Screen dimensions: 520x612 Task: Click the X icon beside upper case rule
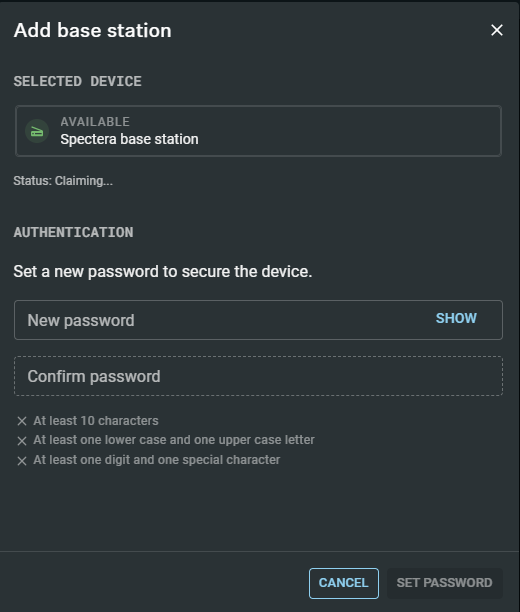pyautogui.click(x=22, y=441)
